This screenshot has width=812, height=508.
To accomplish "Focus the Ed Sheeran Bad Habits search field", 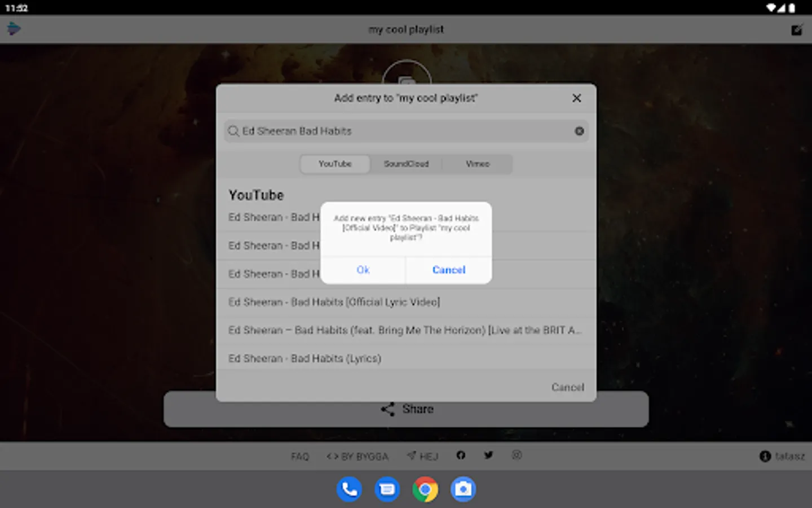I will (x=406, y=131).
